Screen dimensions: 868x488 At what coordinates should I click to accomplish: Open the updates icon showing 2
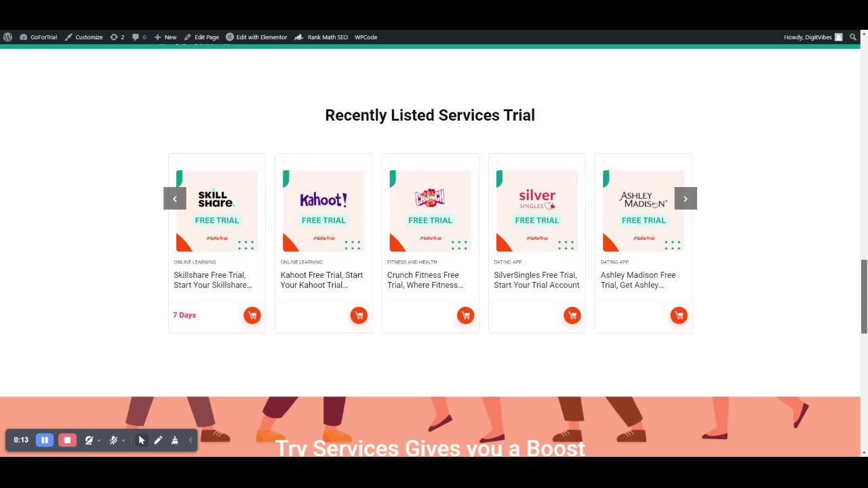117,37
